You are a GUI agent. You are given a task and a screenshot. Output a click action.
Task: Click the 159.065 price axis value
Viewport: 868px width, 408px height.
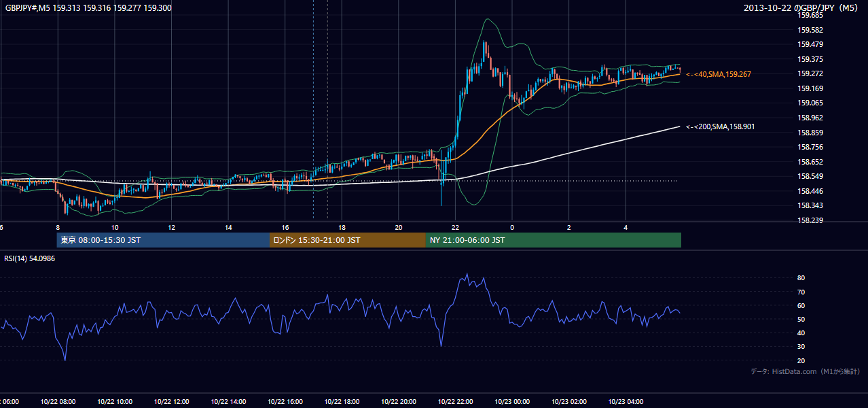tap(810, 103)
